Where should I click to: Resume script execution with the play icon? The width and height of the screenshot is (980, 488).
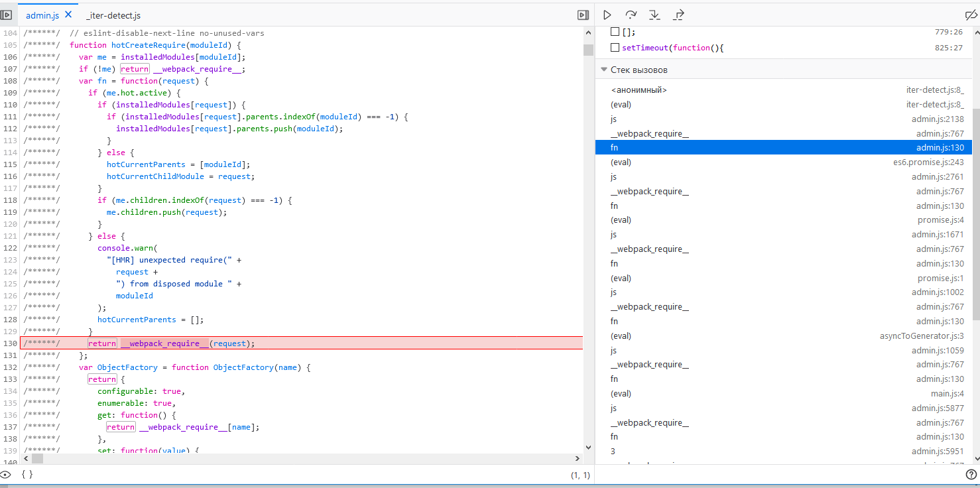point(607,14)
